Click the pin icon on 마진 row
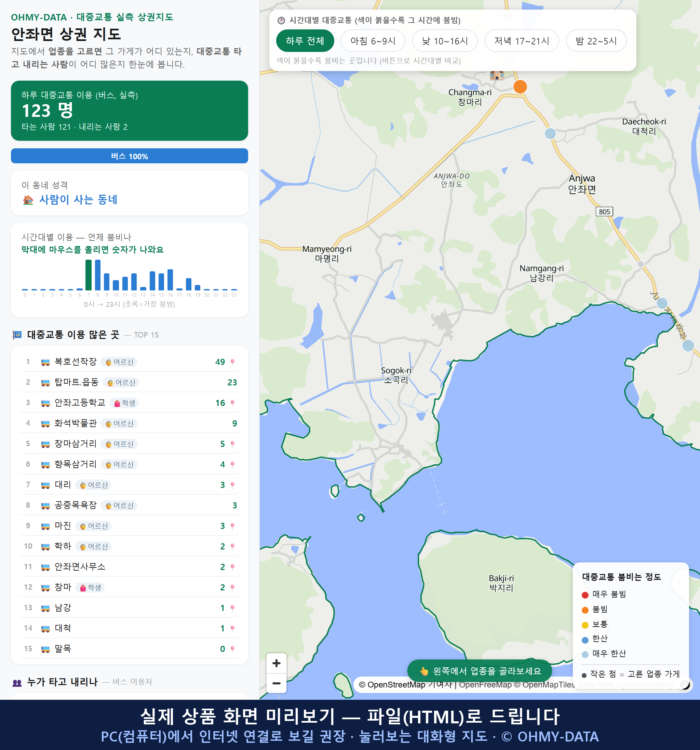Image resolution: width=700 pixels, height=750 pixels. 232,526
